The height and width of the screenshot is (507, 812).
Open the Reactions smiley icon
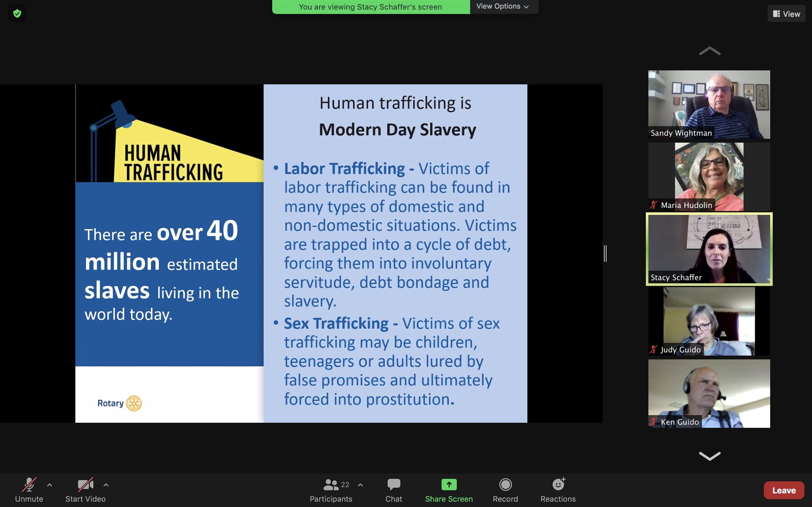pyautogui.click(x=558, y=485)
